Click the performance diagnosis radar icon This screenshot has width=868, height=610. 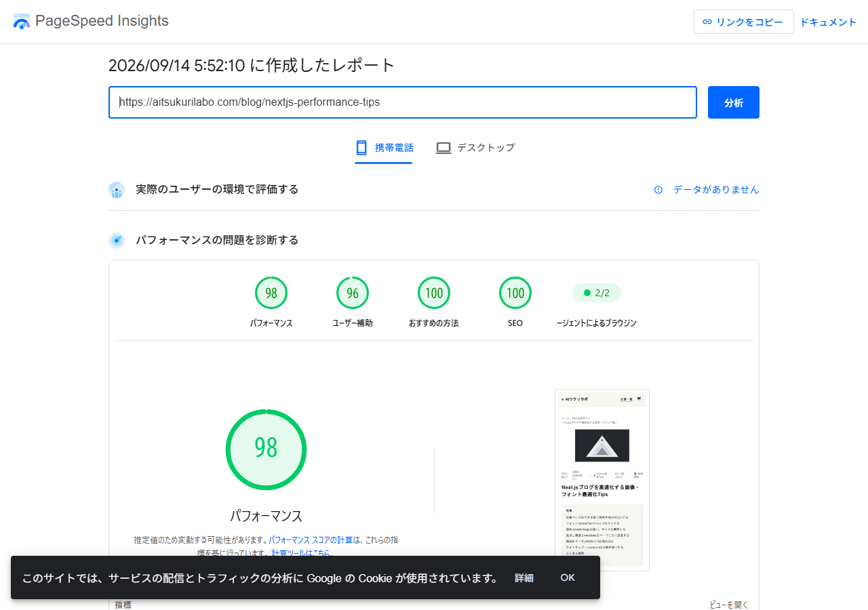[x=117, y=241]
